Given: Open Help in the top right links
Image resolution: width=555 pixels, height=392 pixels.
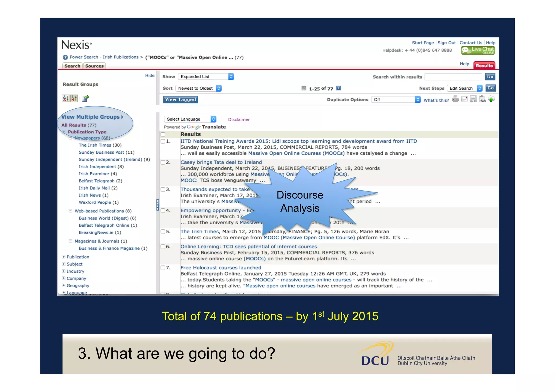Looking at the screenshot, I should (491, 43).
